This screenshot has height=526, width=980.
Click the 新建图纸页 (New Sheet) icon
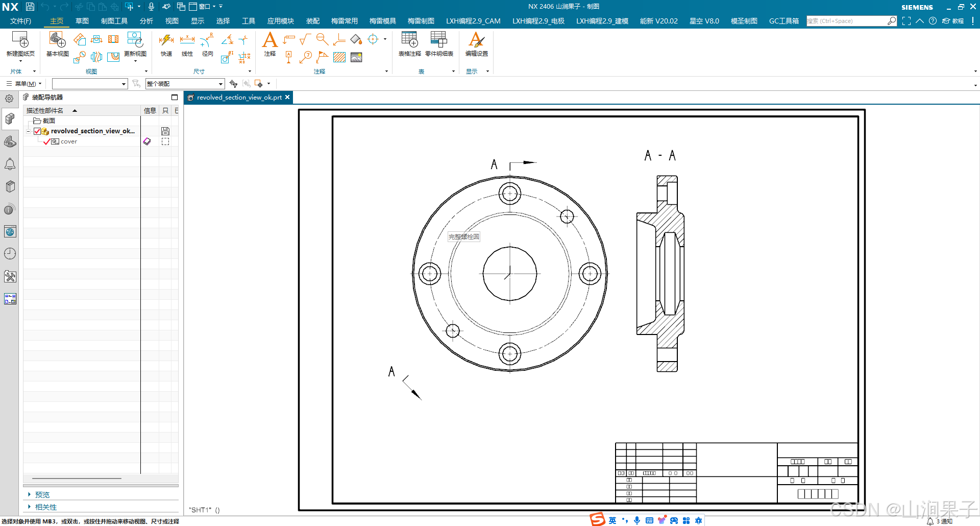click(20, 40)
